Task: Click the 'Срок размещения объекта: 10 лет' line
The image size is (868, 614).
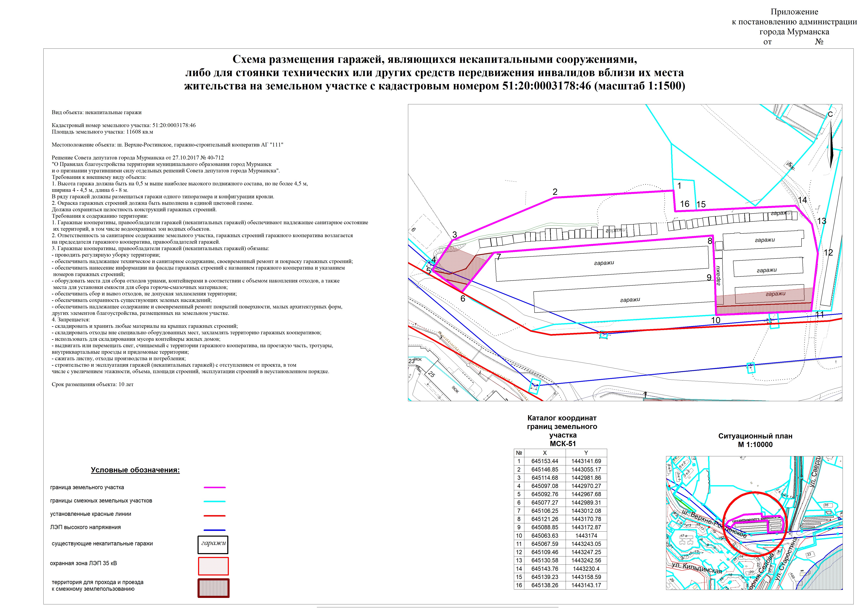Action: [x=92, y=385]
